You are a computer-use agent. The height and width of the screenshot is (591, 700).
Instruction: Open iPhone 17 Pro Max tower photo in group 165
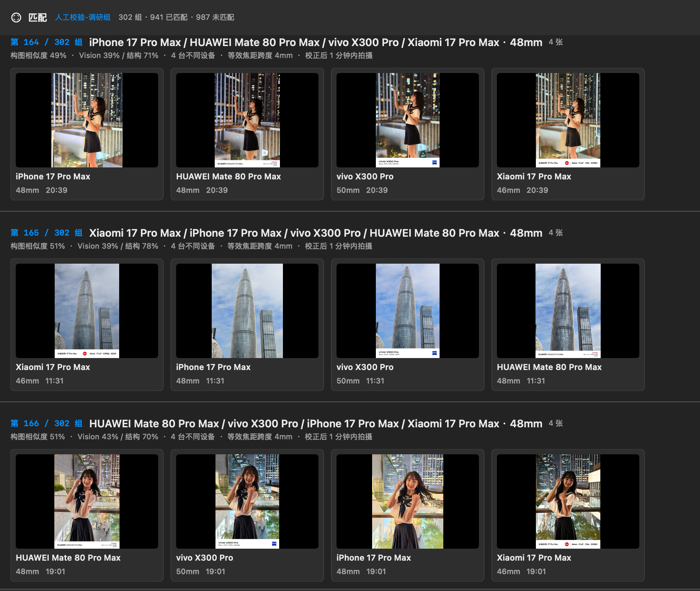(x=247, y=311)
